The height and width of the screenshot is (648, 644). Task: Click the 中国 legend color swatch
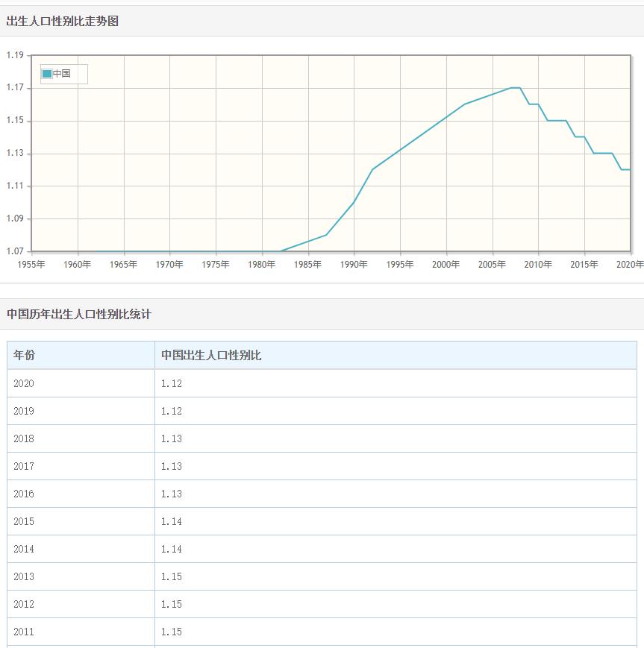click(x=47, y=74)
